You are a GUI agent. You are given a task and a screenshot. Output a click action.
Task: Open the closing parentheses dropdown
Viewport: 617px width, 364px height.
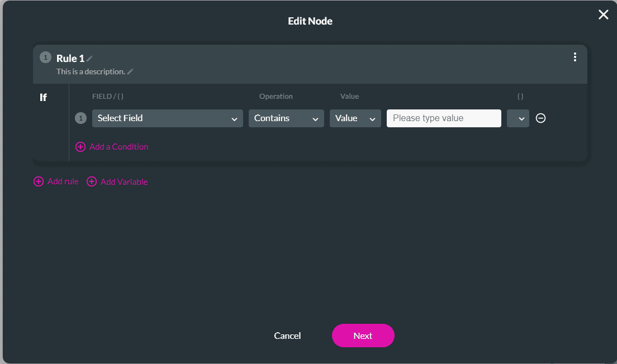[x=518, y=118]
